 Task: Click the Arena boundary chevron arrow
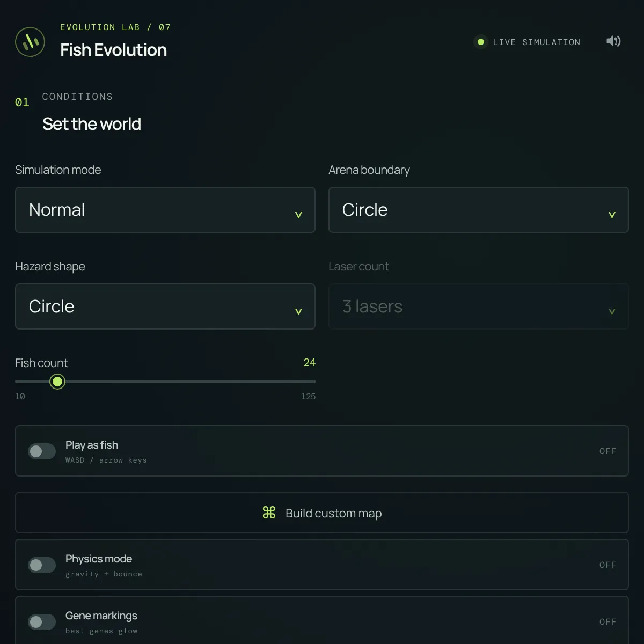[612, 215]
